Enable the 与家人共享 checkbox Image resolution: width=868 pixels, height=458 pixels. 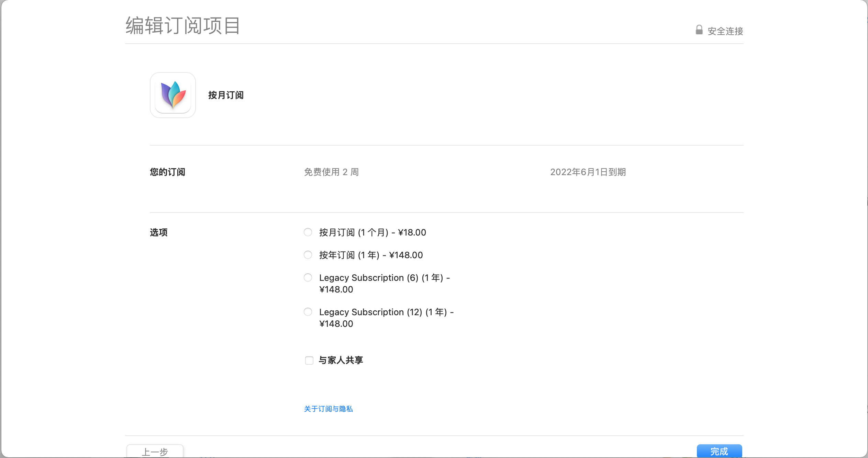pyautogui.click(x=309, y=360)
